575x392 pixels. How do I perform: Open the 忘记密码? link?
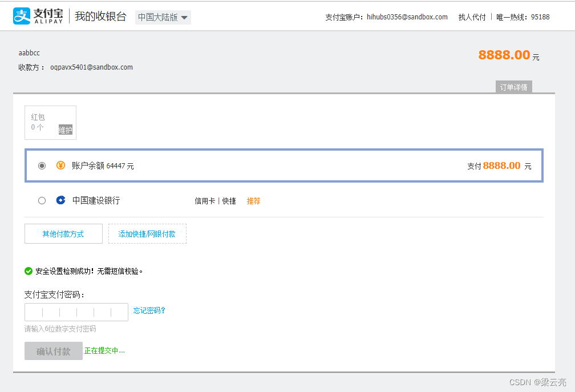(x=149, y=310)
